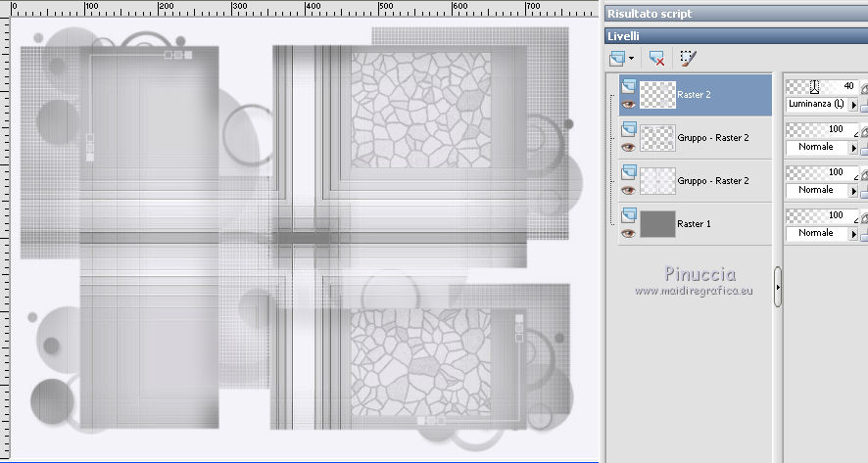Click the New Raster Layer icon

pos(616,58)
